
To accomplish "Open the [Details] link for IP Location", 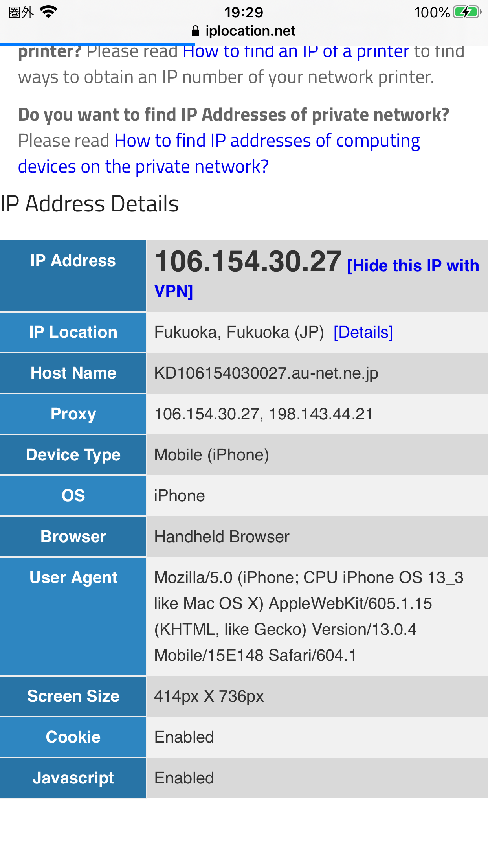I will point(363,333).
